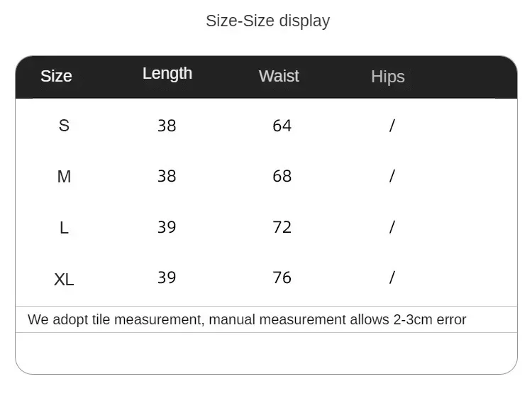
Task: Click the Waist value 72
Action: coord(282,227)
